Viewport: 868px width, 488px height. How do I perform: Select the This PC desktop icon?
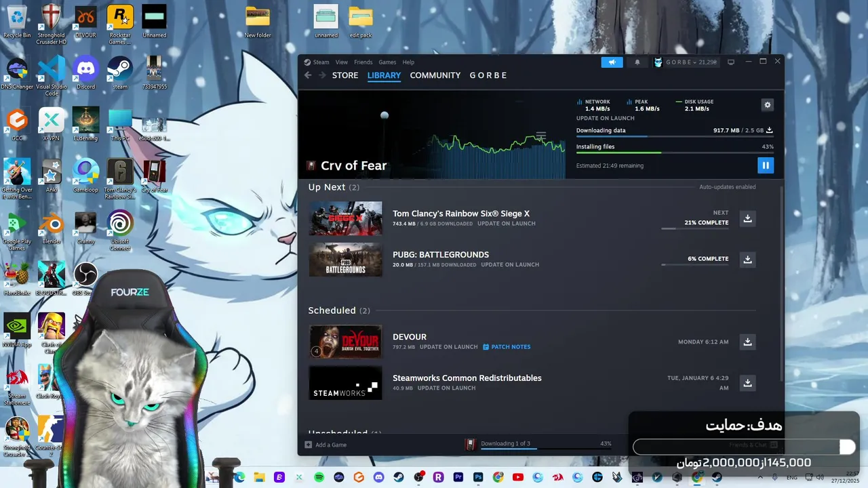[x=120, y=125]
